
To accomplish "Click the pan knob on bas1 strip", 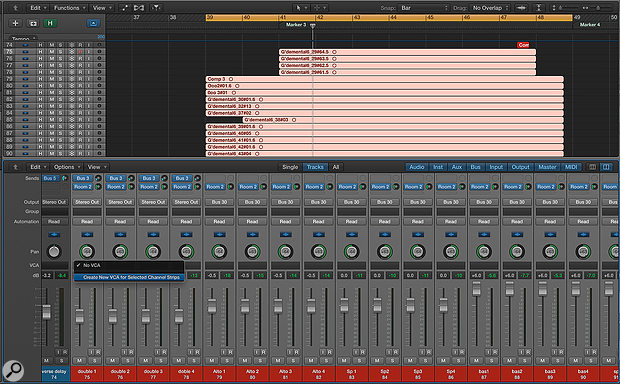I will click(x=484, y=252).
